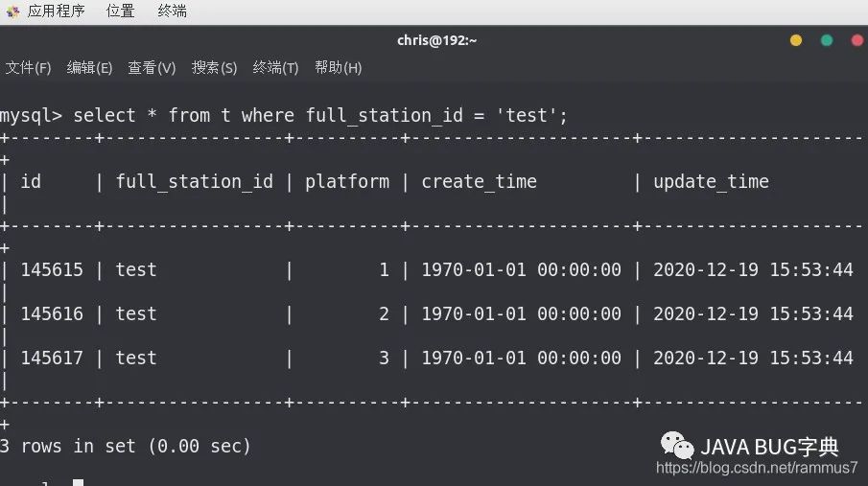The height and width of the screenshot is (486, 868).
Task: Open the 帮助(H) help menu
Action: [x=339, y=67]
